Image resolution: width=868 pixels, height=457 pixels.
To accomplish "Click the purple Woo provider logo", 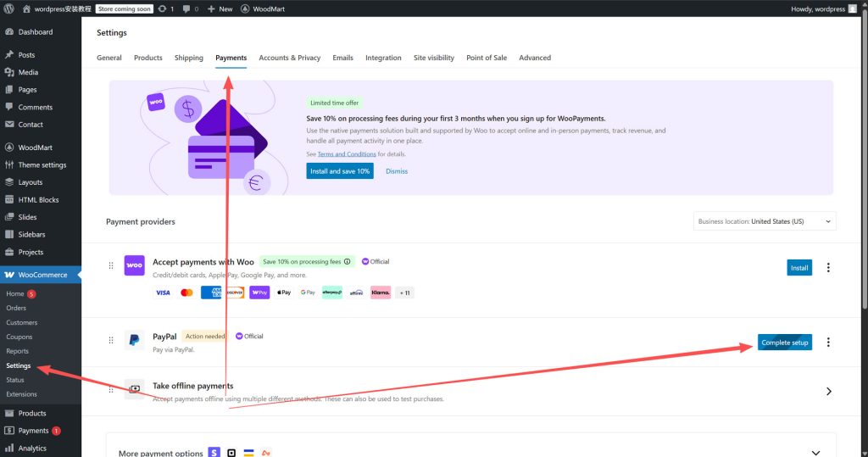I will [x=134, y=265].
